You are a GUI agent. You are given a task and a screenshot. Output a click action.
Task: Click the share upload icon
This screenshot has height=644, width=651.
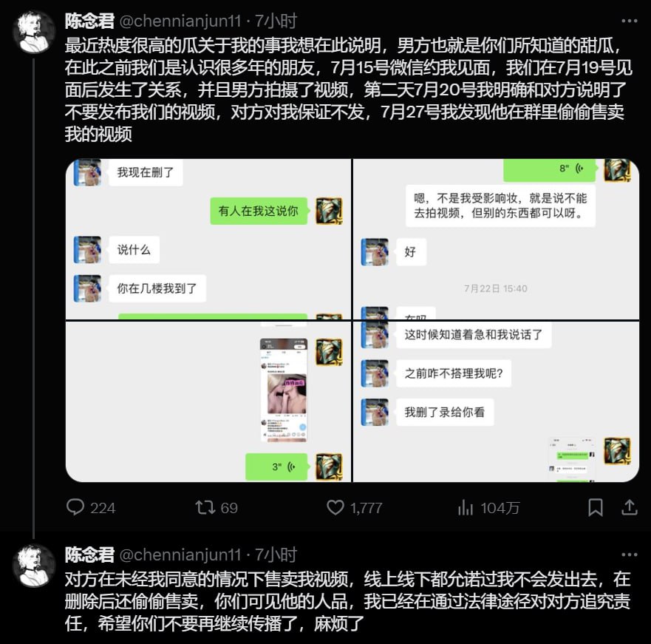pos(630,507)
